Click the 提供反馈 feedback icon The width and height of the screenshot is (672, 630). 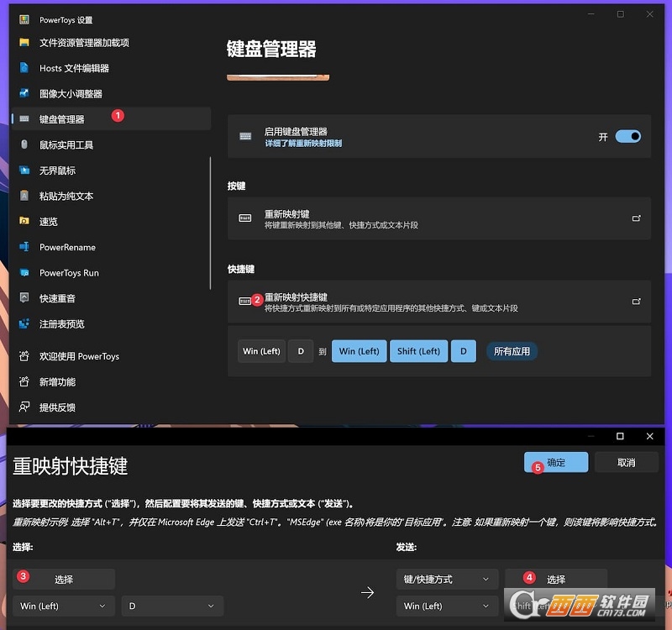pyautogui.click(x=24, y=407)
